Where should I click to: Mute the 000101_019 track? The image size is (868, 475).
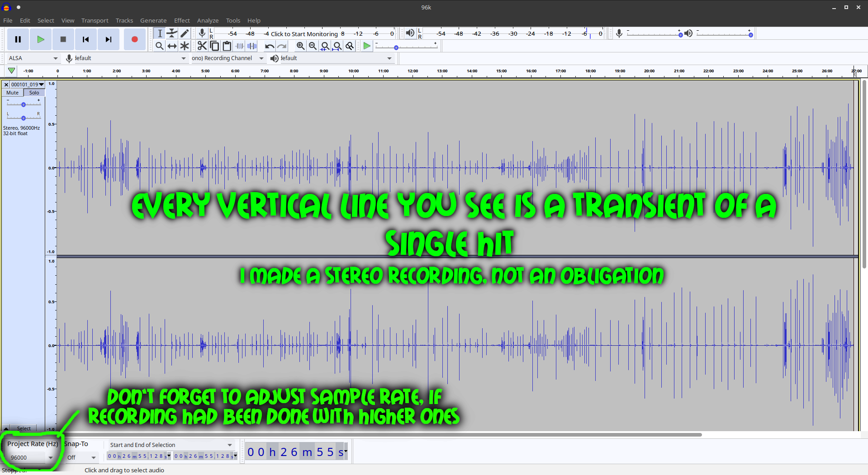(x=12, y=93)
